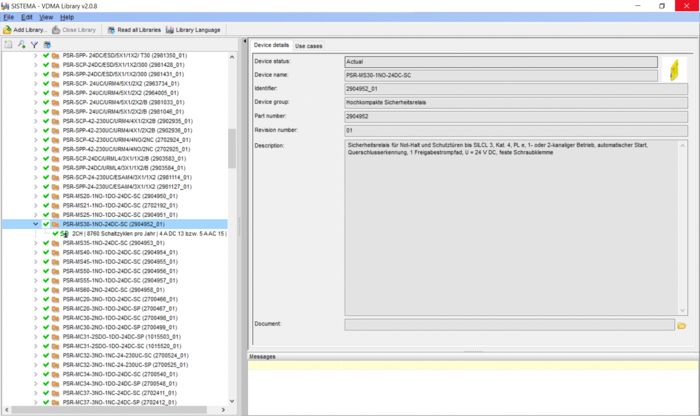Click the Add Library toolbar button
Image resolution: width=700 pixels, height=416 pixels.
click(x=25, y=30)
